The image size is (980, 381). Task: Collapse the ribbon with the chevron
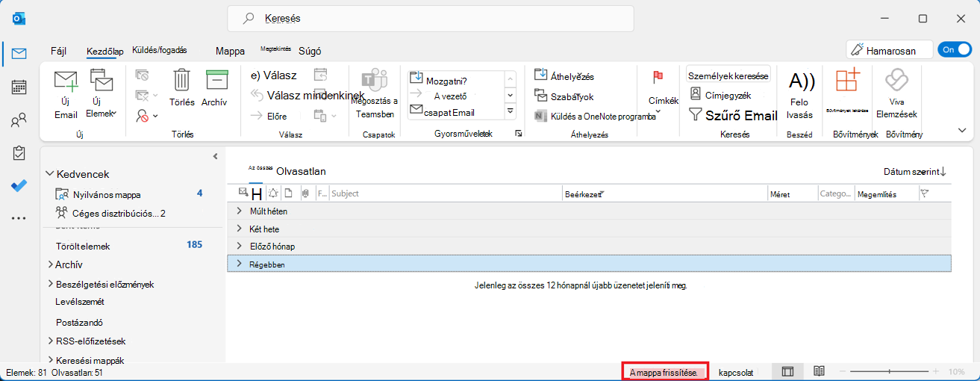962,130
